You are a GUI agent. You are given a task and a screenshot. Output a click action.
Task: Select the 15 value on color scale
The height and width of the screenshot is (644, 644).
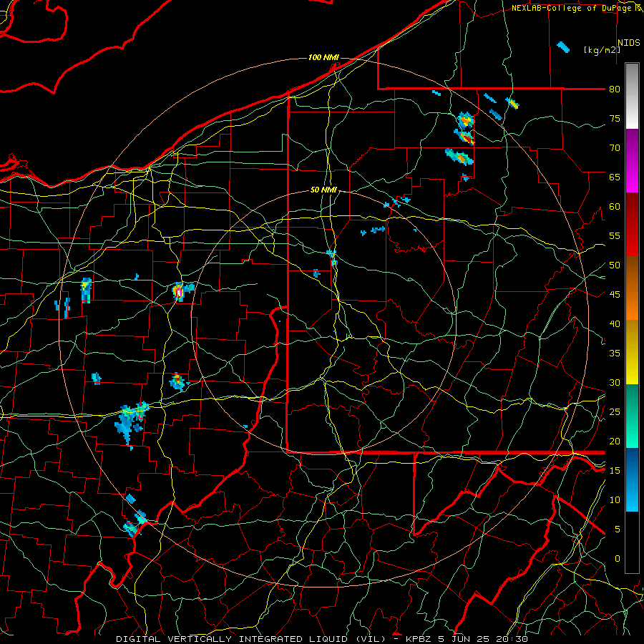tap(615, 471)
